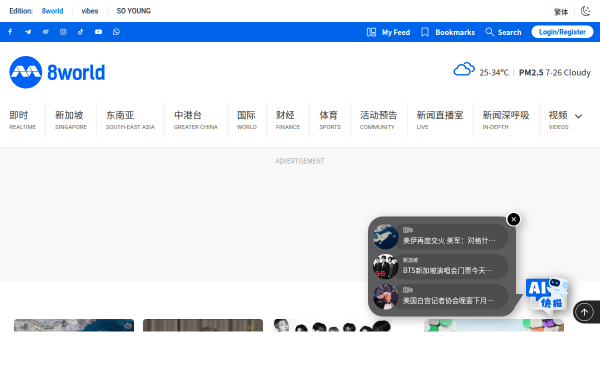Click the plane thumbnail in popup
Screen dimensions: 600x375
385,236
